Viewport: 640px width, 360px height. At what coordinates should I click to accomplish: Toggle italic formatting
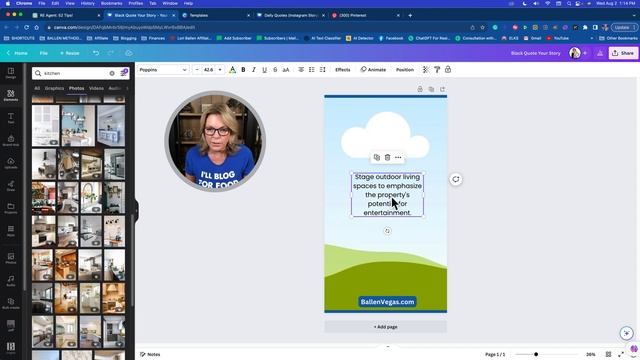254,70
